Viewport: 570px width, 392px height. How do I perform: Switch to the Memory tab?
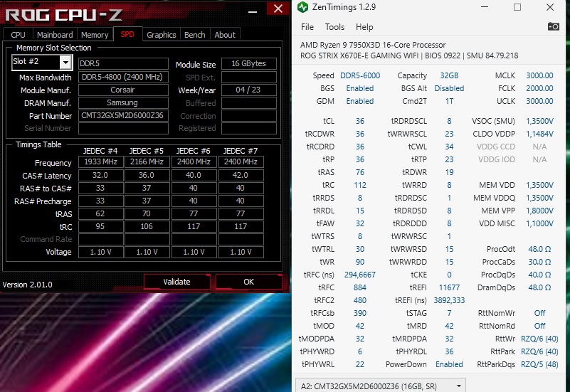[95, 35]
